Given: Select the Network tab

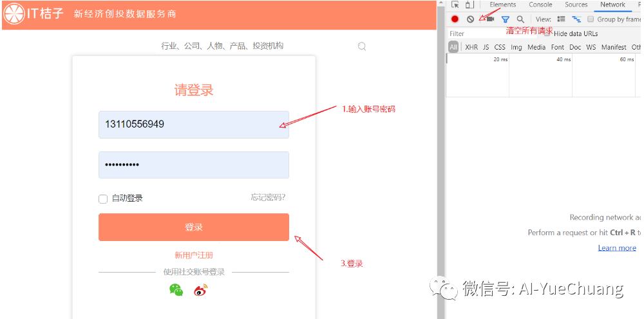Looking at the screenshot, I should click(613, 5).
